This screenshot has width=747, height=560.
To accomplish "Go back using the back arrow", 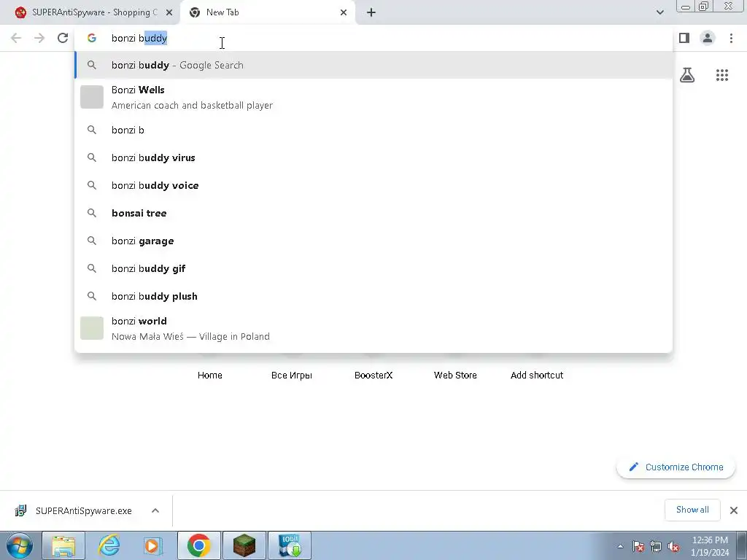I will coord(16,38).
